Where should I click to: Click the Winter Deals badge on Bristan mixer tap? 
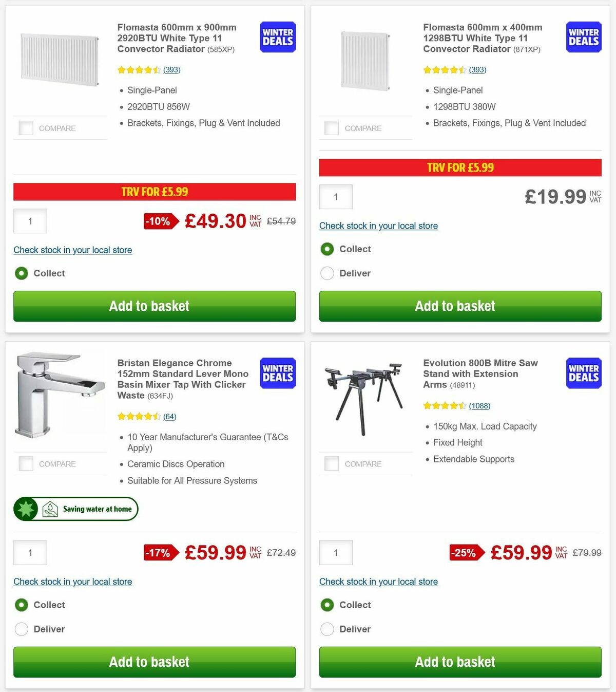click(277, 373)
